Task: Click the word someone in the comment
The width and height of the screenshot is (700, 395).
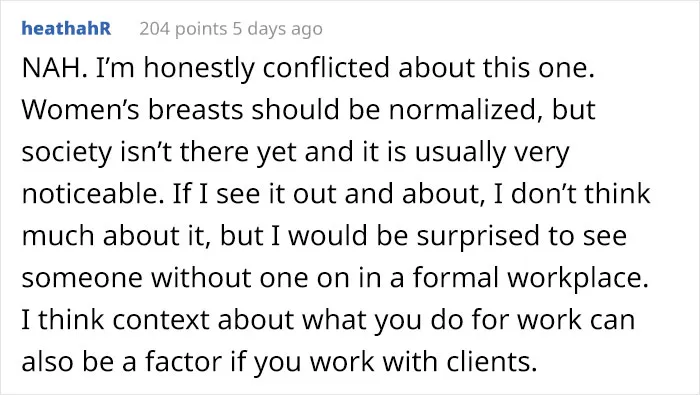Action: 83,278
